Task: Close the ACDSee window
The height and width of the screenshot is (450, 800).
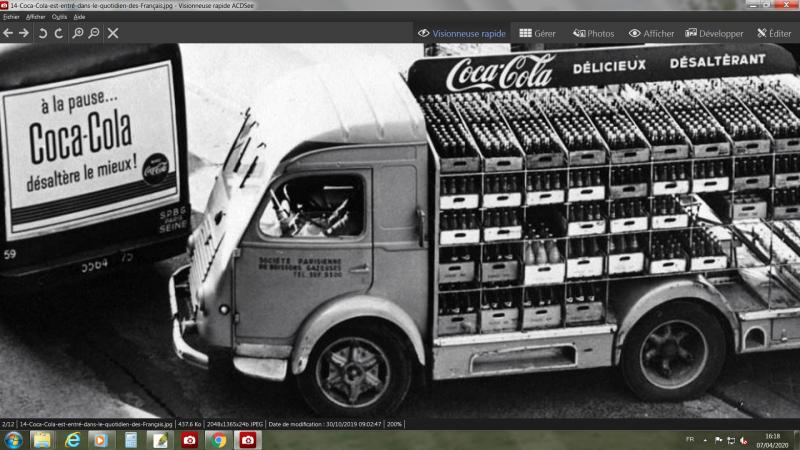Action: pos(787,4)
